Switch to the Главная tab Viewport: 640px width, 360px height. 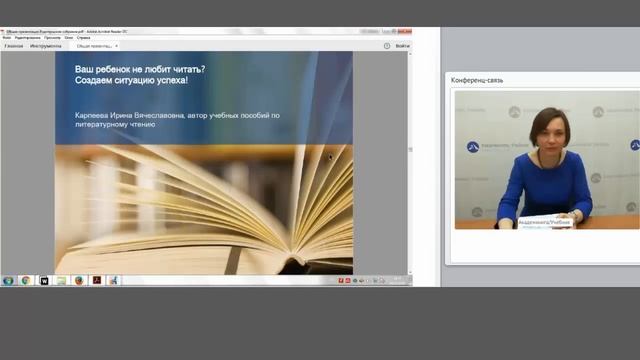click(x=14, y=46)
